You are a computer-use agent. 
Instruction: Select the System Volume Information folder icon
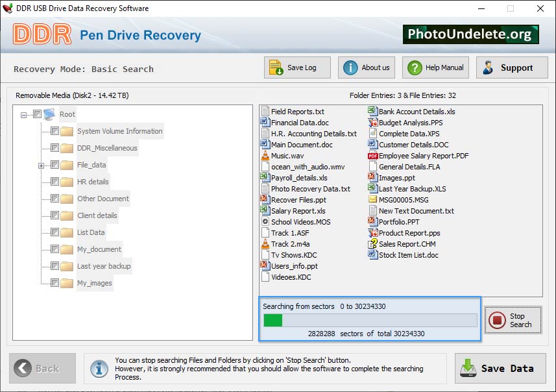[x=67, y=131]
